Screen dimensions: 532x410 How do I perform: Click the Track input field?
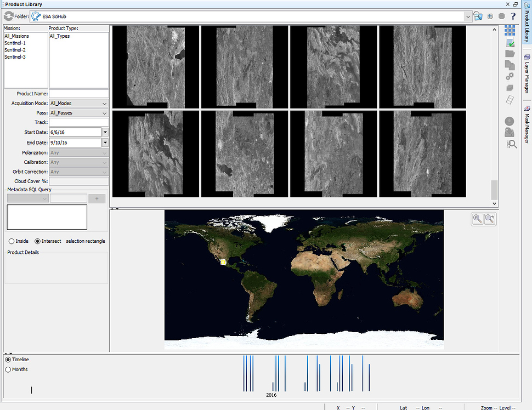[79, 122]
